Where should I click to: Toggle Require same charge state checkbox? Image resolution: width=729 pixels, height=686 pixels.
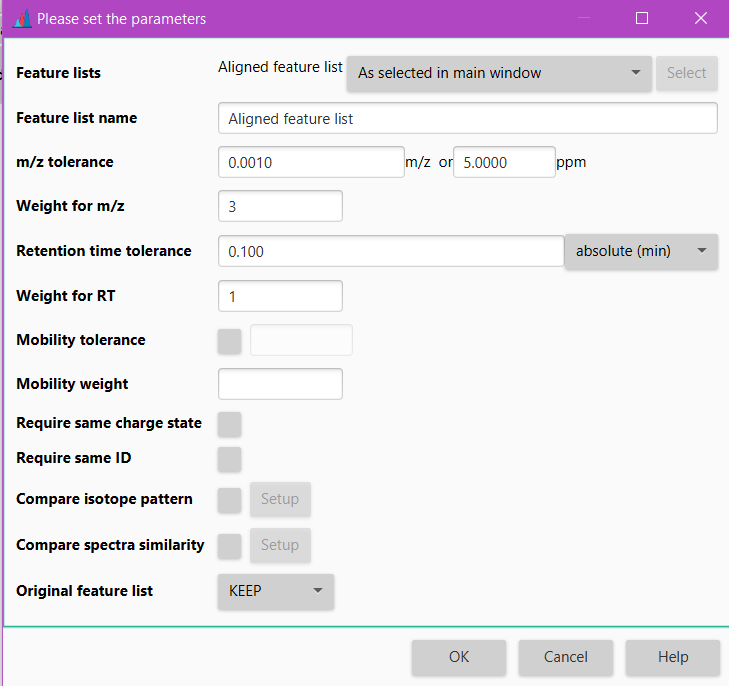point(230,424)
